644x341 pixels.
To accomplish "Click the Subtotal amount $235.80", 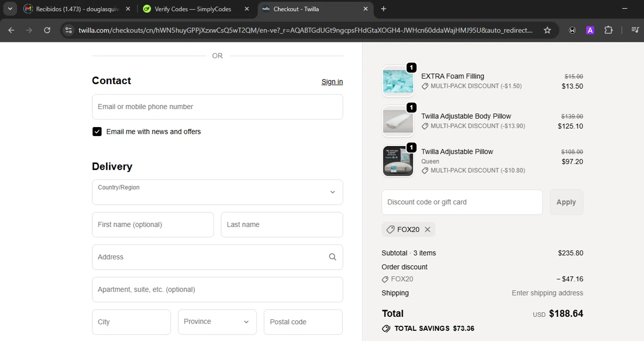I will coord(571,253).
